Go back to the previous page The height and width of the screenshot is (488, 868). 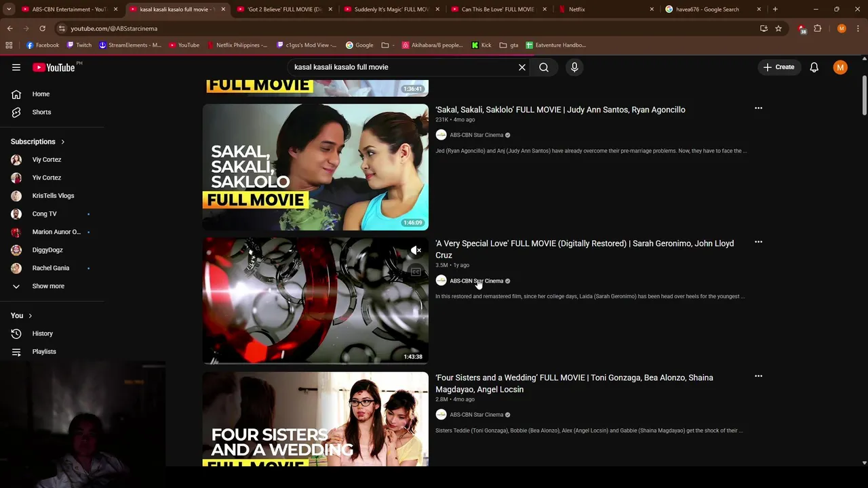[x=9, y=28]
